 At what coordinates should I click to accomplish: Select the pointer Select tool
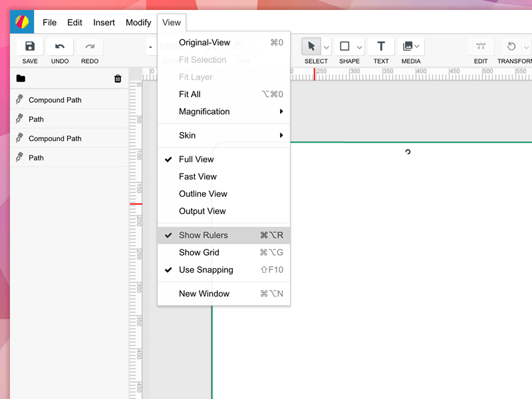[x=313, y=47]
